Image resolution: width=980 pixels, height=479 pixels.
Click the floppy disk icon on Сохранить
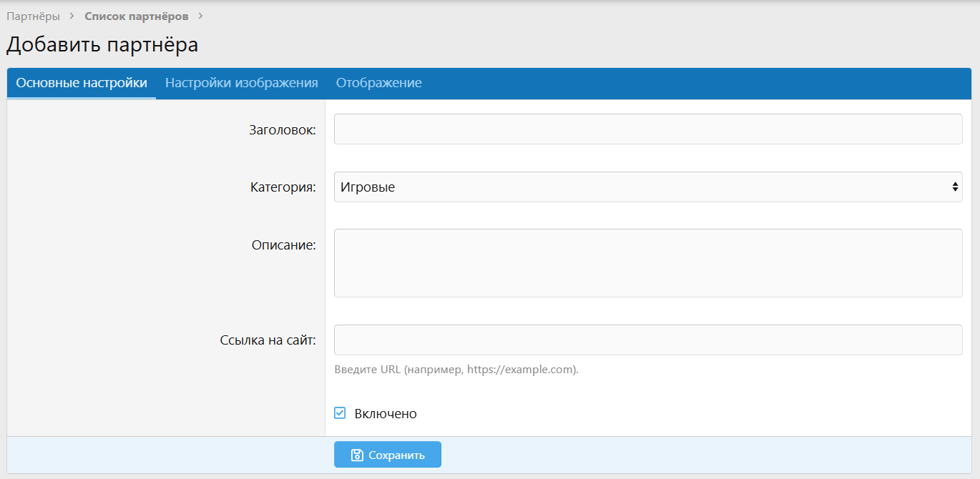(357, 455)
